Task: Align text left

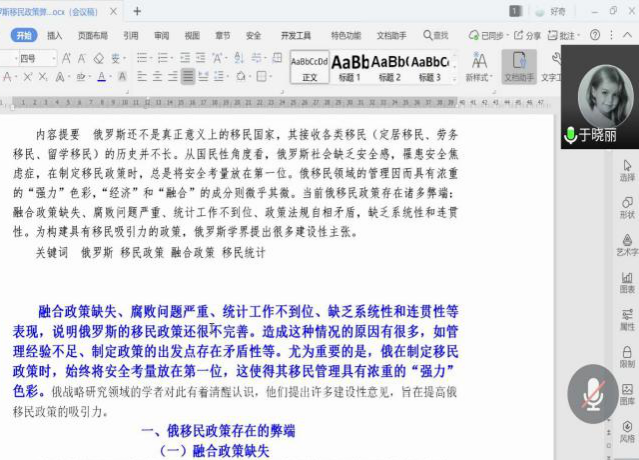Action: 142,76
